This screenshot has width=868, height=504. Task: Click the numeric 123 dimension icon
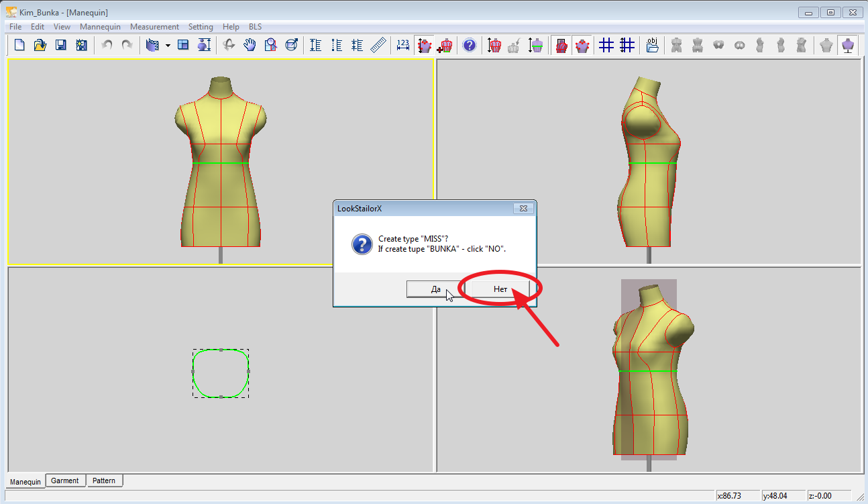[402, 45]
